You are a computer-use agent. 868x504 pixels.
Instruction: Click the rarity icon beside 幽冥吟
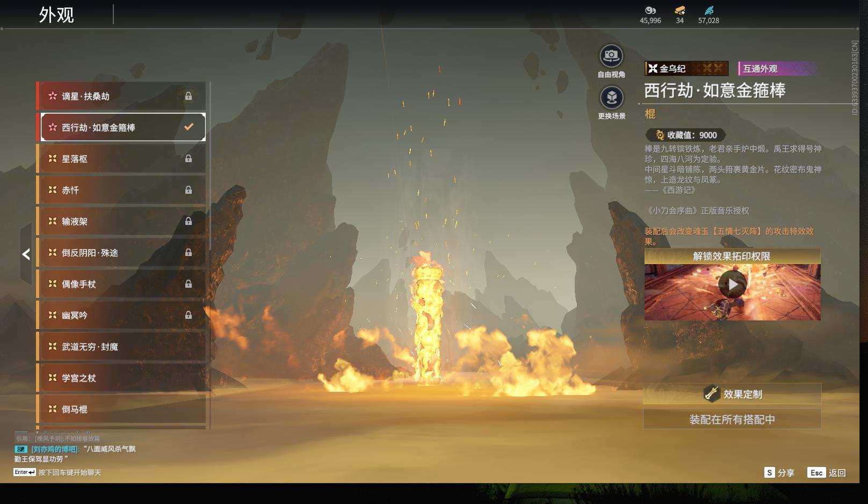(x=53, y=315)
